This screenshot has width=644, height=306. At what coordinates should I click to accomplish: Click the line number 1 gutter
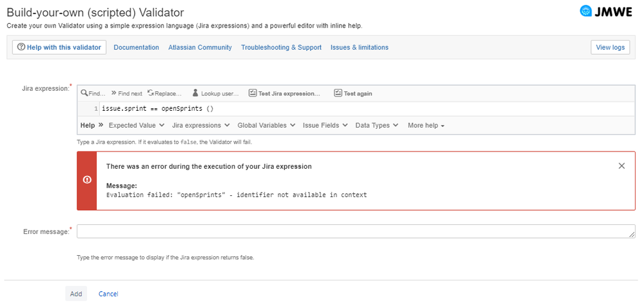(x=95, y=109)
